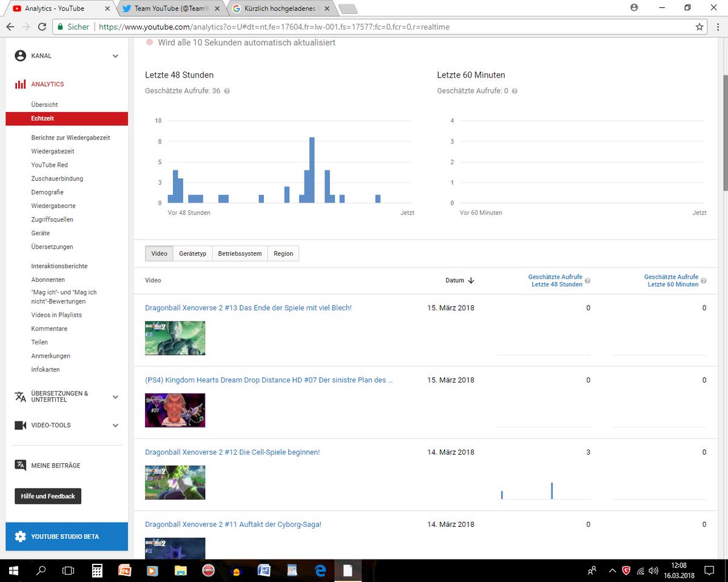
Task: Open Wiedergabezeit report
Action: click(x=53, y=152)
